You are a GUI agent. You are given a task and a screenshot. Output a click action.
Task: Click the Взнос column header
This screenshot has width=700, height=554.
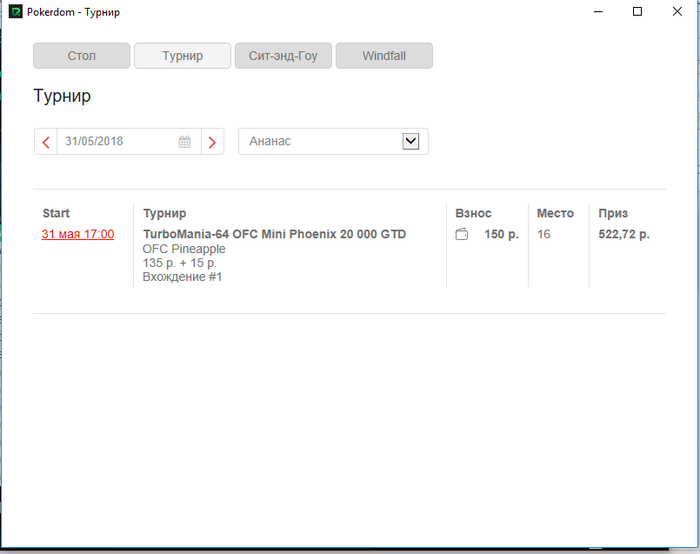[473, 213]
